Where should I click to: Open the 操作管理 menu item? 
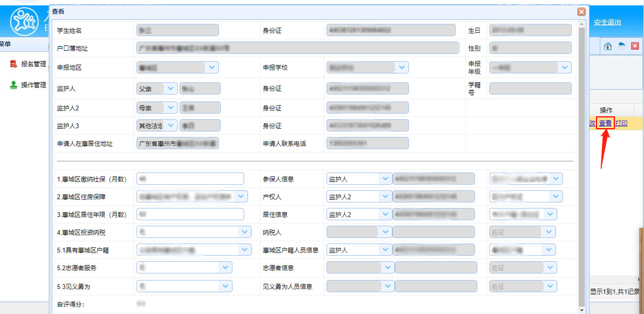pos(33,85)
